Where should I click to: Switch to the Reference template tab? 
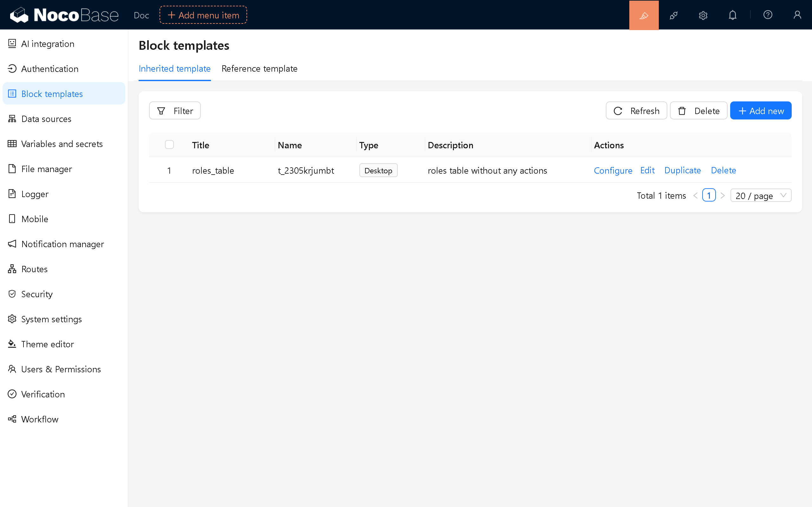[x=259, y=69]
